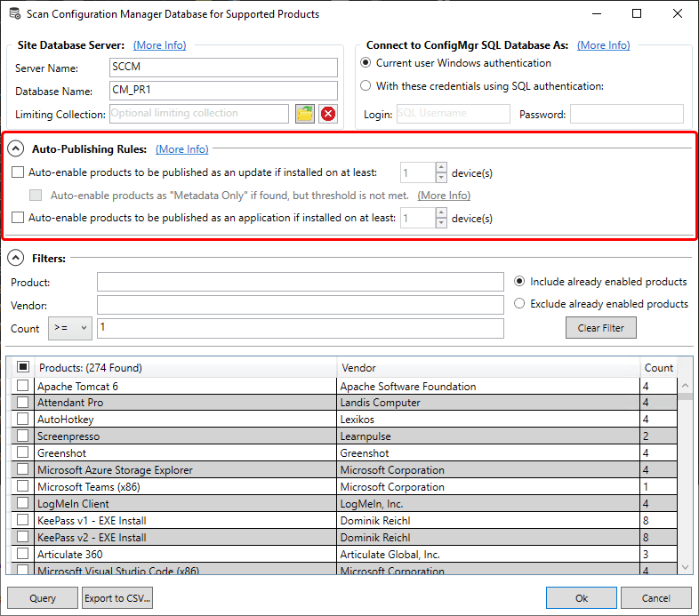Screen dimensions: 699x616
Task: Focus the Password field
Action: pos(627,114)
